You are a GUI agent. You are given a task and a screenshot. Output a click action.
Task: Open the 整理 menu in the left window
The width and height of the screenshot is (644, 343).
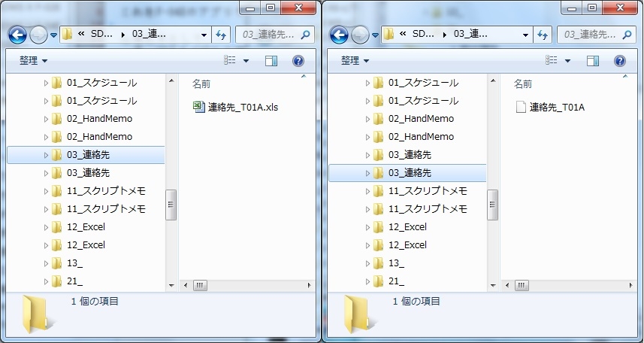tap(33, 61)
